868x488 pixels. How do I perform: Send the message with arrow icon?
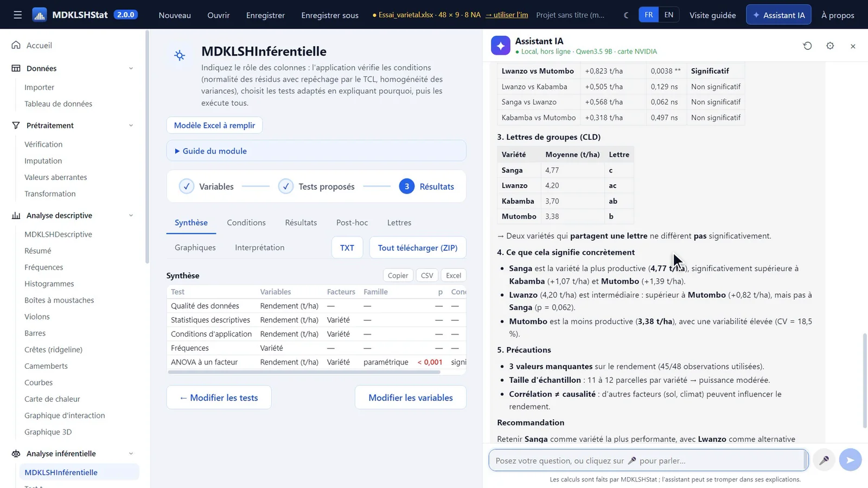(850, 460)
